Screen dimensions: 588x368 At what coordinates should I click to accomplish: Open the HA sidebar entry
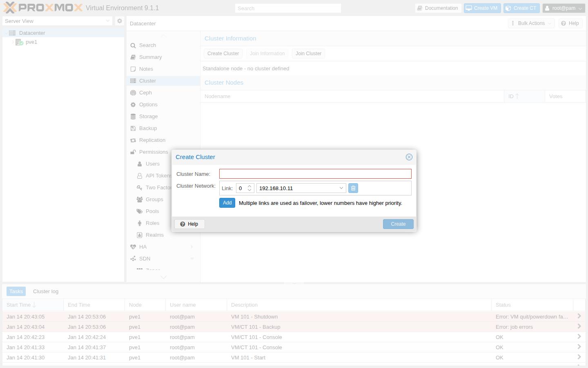(143, 247)
